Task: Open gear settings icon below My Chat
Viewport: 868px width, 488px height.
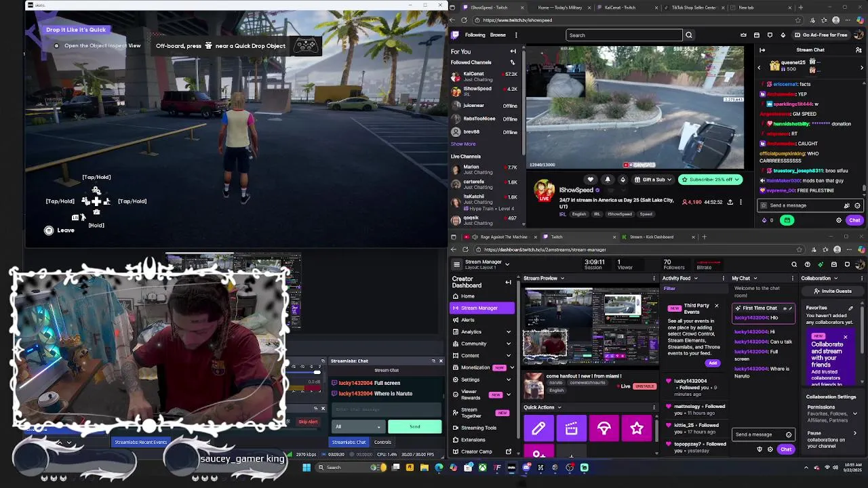Action: click(x=770, y=449)
